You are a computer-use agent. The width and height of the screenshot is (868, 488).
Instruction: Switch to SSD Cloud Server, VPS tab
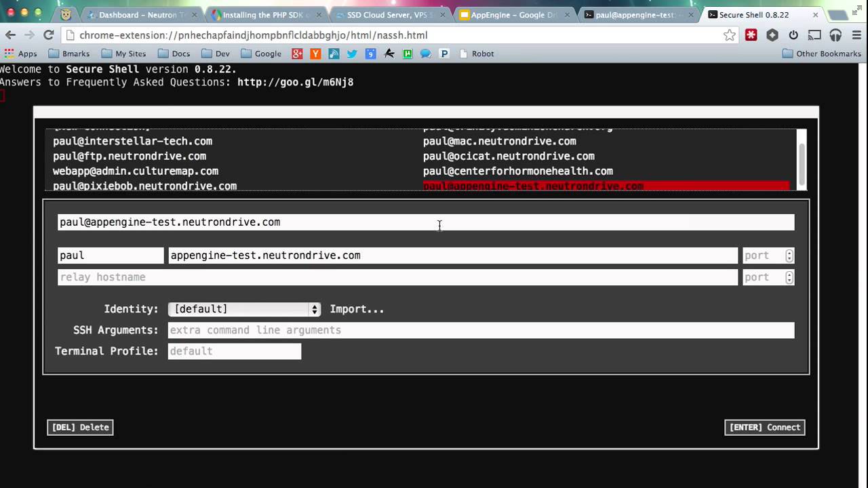390,14
